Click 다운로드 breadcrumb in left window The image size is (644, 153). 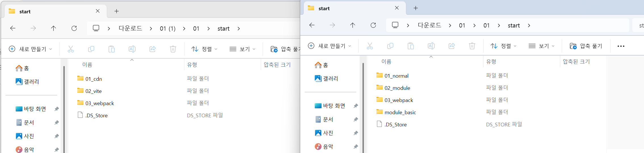130,28
